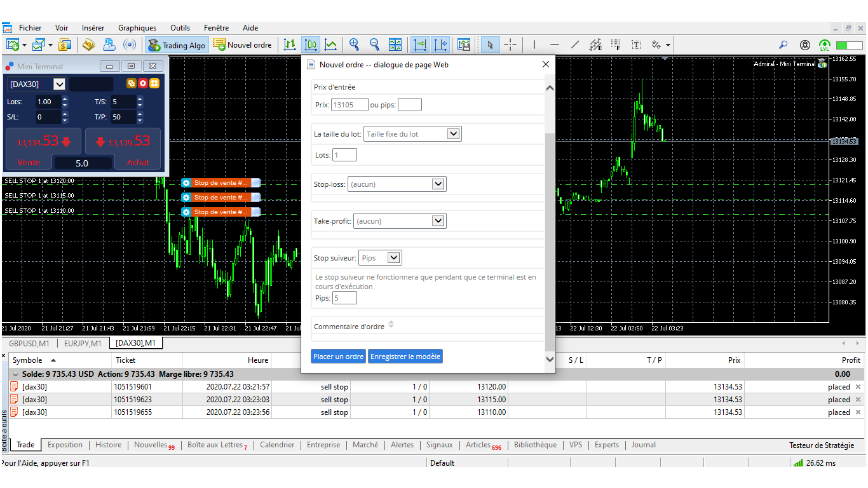Image resolution: width=868 pixels, height=488 pixels.
Task: Zoom in on the chart
Action: coord(355,44)
